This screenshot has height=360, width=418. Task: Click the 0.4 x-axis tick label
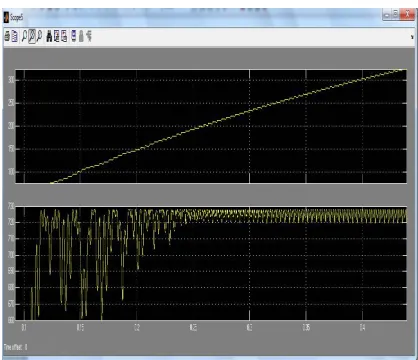(x=362, y=328)
